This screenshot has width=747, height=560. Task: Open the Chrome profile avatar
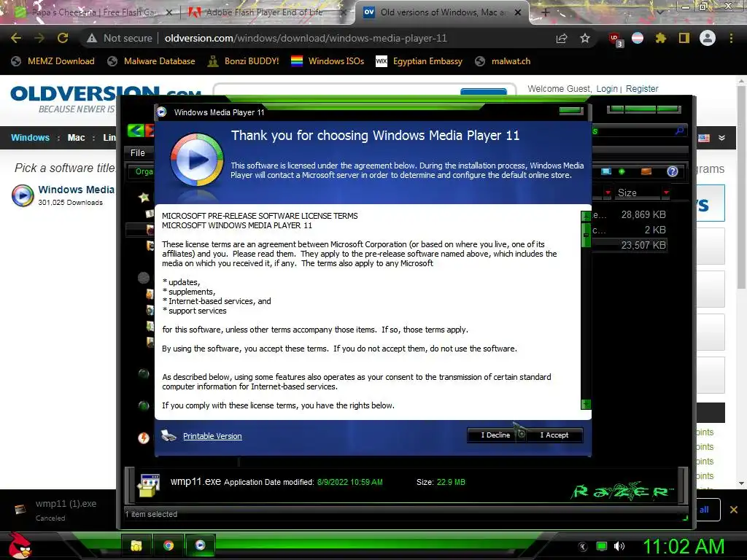[x=708, y=38]
